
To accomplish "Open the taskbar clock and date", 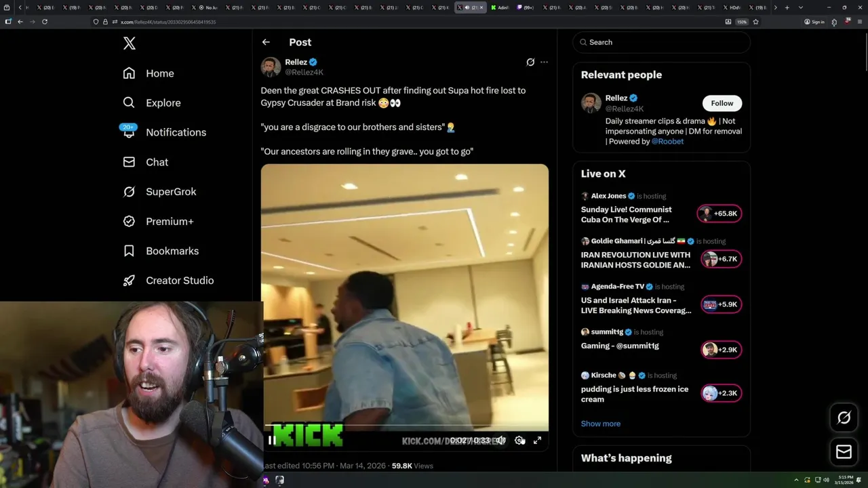I will pos(844,480).
